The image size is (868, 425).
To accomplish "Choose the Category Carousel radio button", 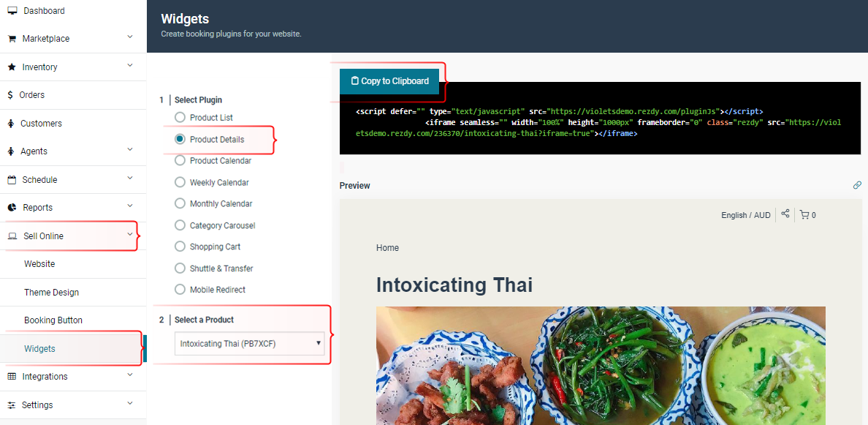I will (x=180, y=225).
